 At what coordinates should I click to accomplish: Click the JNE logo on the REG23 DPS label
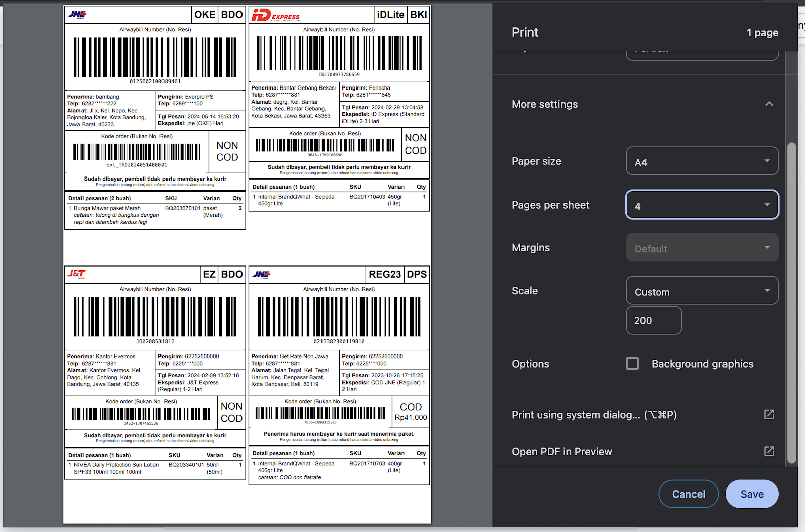point(262,275)
